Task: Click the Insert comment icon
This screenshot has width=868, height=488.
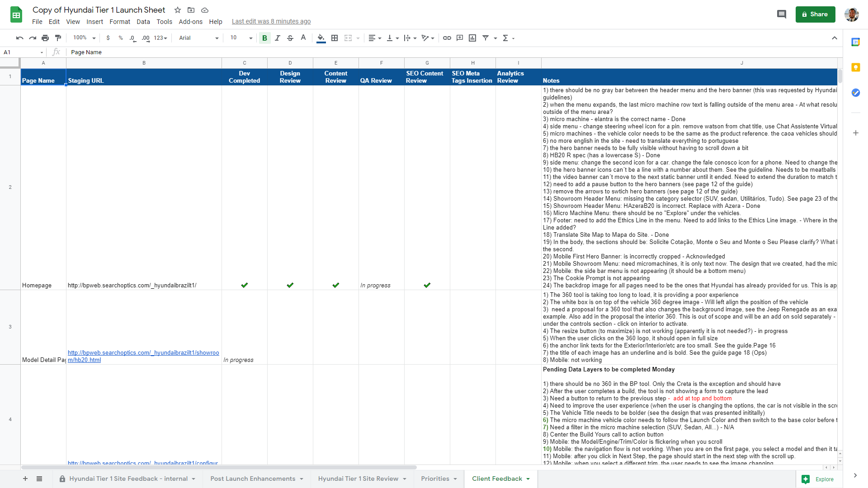Action: 460,38
